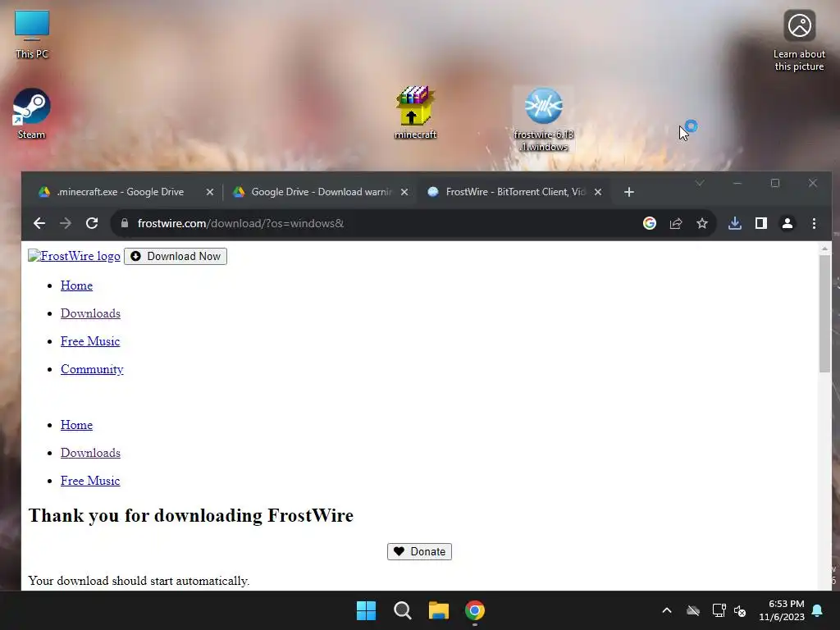Open taskbar Search
The height and width of the screenshot is (630, 840).
[x=402, y=610]
